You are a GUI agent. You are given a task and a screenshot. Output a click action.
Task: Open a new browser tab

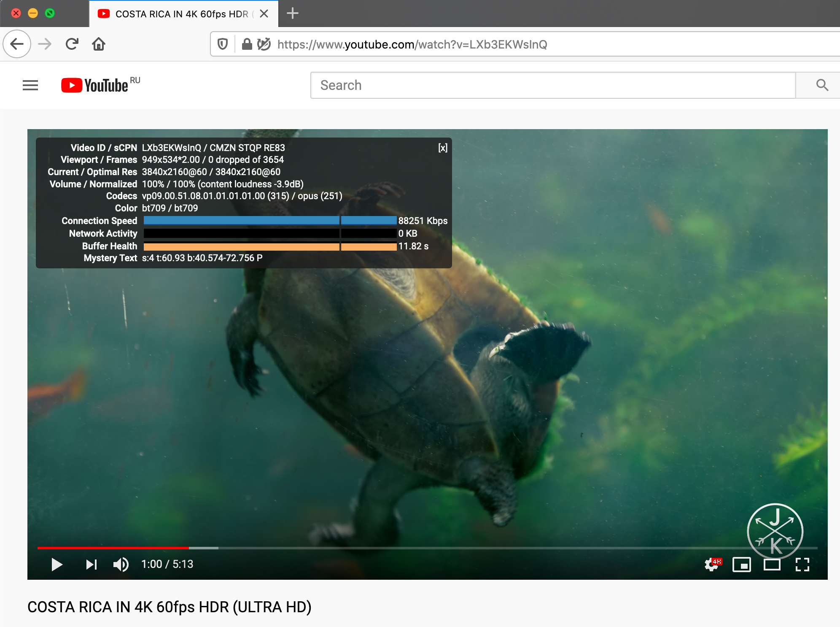click(x=292, y=13)
